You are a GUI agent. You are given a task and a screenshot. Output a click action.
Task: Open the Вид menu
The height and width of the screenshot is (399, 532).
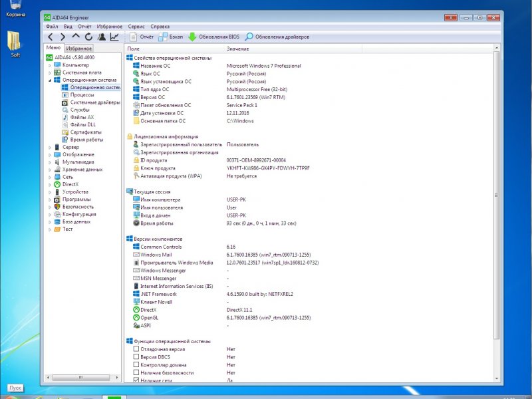(x=68, y=27)
